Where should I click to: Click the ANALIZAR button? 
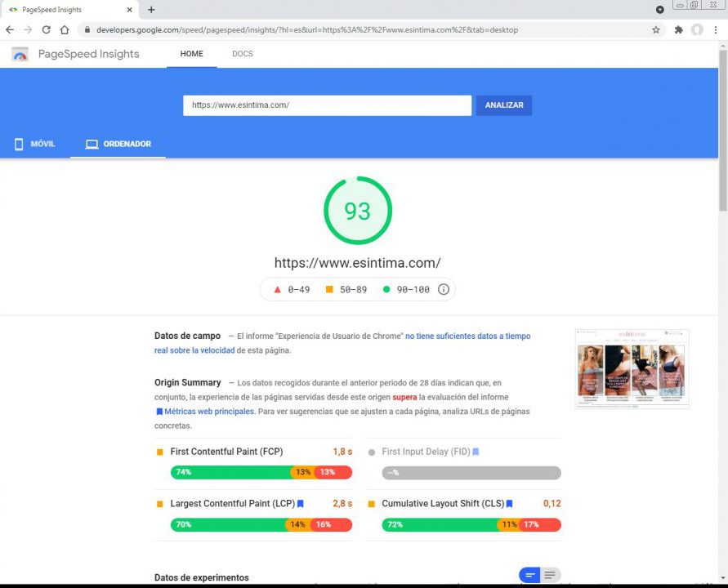504,105
